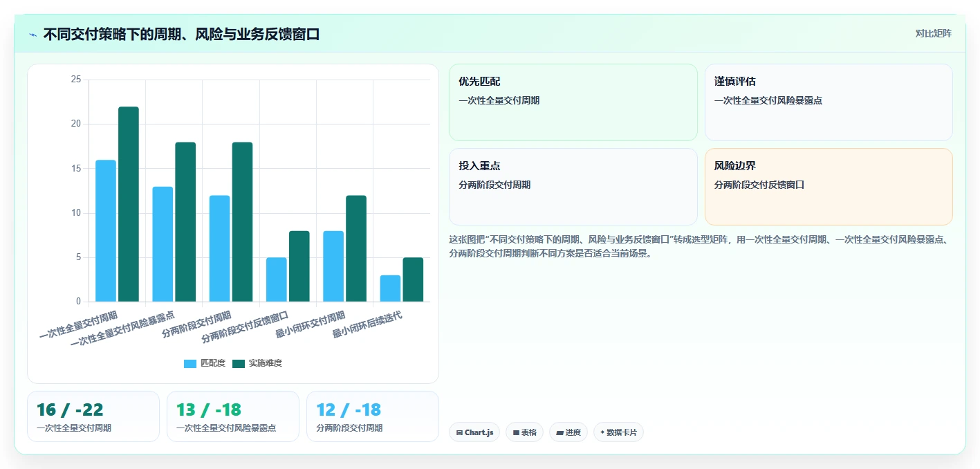This screenshot has width=980, height=469.
Task: Click the green bar for 最小闭环后续迭代
Action: (413, 279)
